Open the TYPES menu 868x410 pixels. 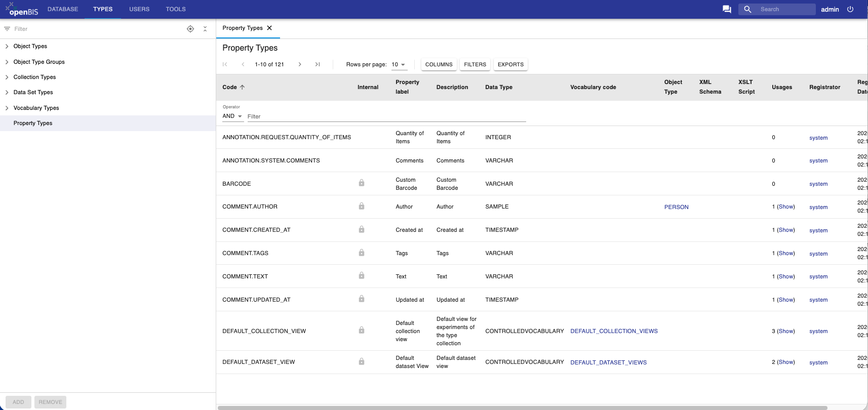[x=103, y=9]
